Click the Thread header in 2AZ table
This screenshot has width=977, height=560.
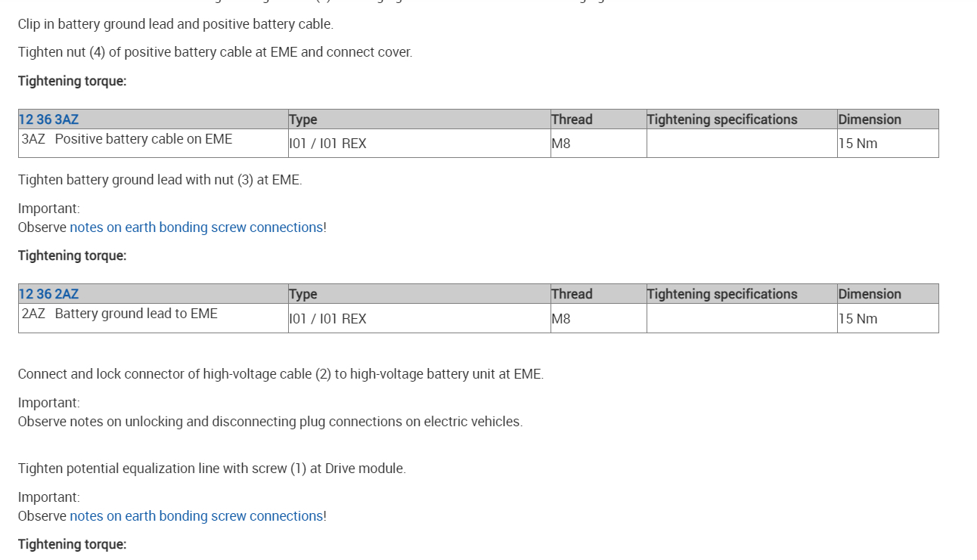(572, 294)
